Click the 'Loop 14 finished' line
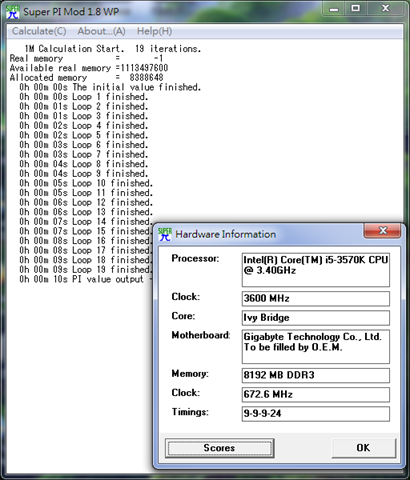This screenshot has width=410, height=480. tap(86, 222)
